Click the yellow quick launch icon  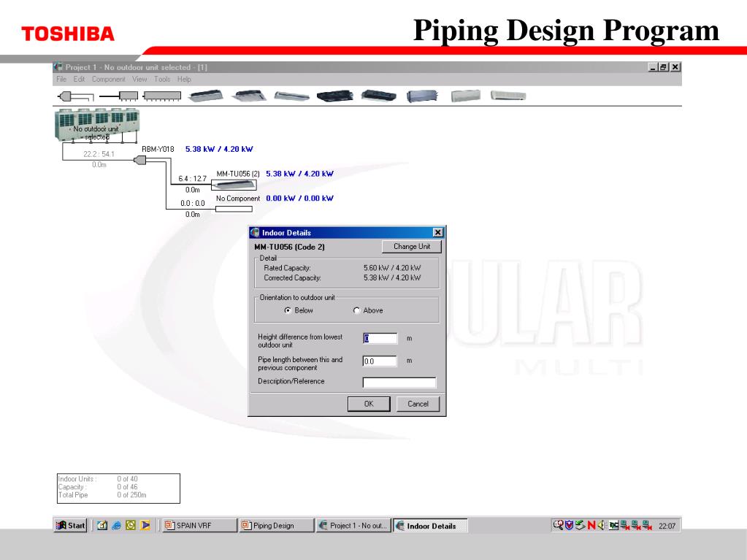point(131,525)
